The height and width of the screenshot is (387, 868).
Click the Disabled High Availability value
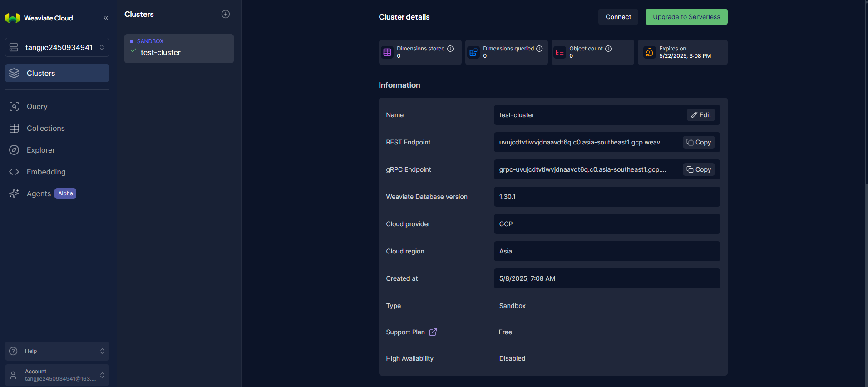(512, 358)
